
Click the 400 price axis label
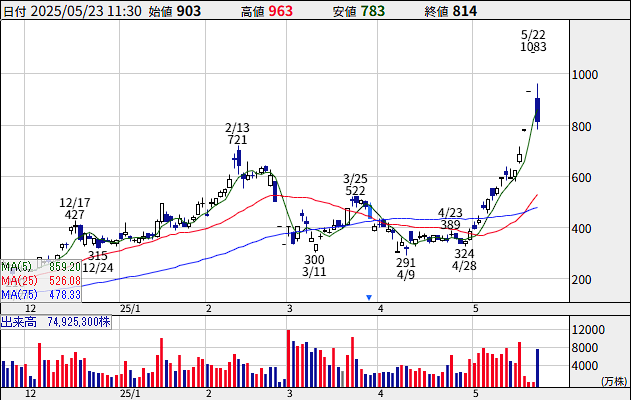582,229
